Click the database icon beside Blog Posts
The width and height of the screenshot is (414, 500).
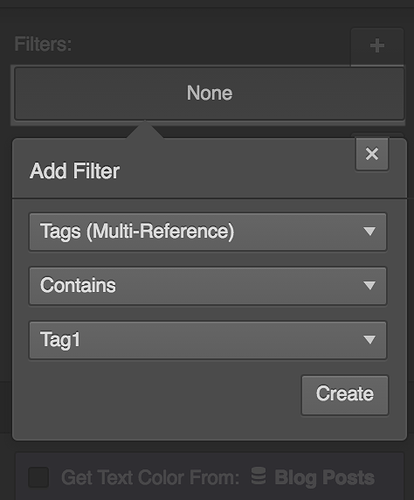[x=258, y=476]
